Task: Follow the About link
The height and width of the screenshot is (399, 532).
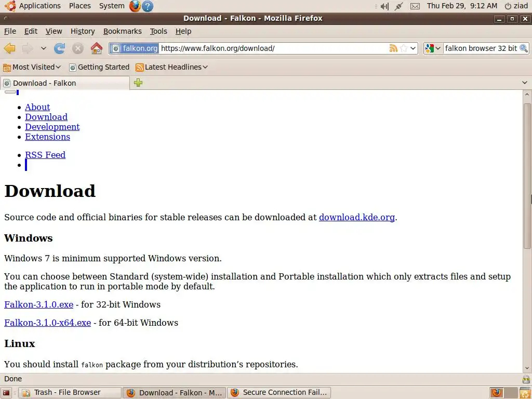Action: click(37, 107)
